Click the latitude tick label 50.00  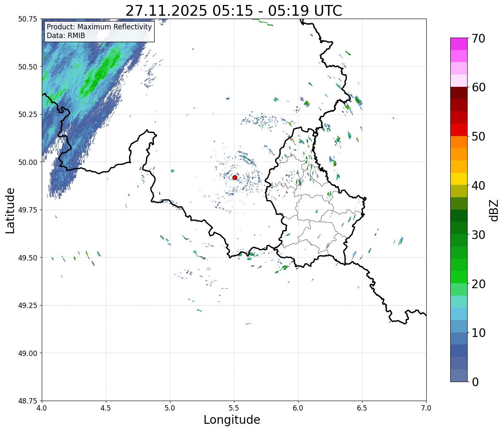point(28,162)
